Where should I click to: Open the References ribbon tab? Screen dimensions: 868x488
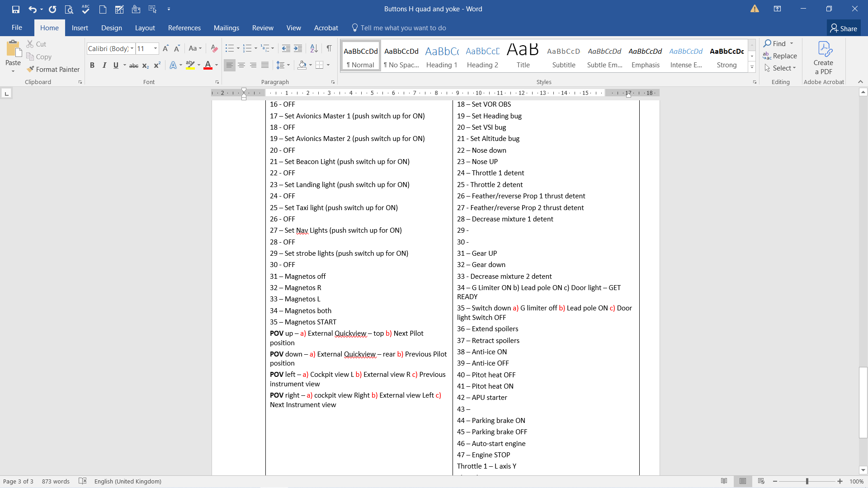184,28
